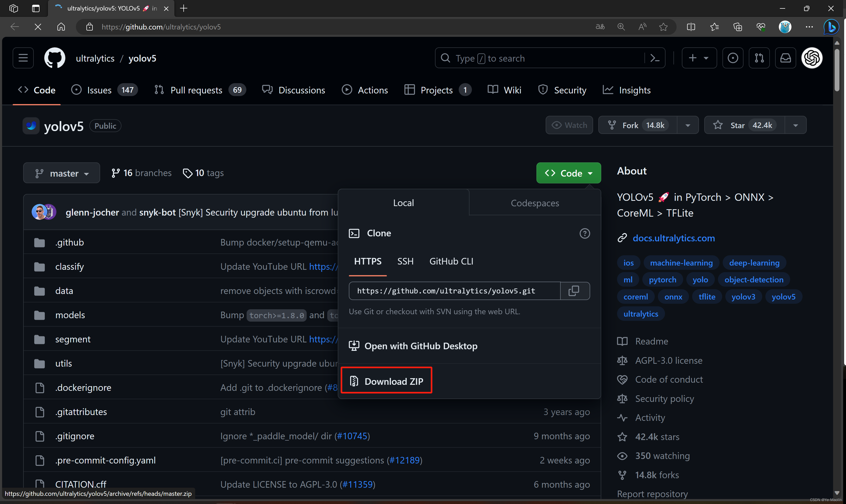Open the hamburger navigation menu
846x504 pixels.
[x=23, y=58]
